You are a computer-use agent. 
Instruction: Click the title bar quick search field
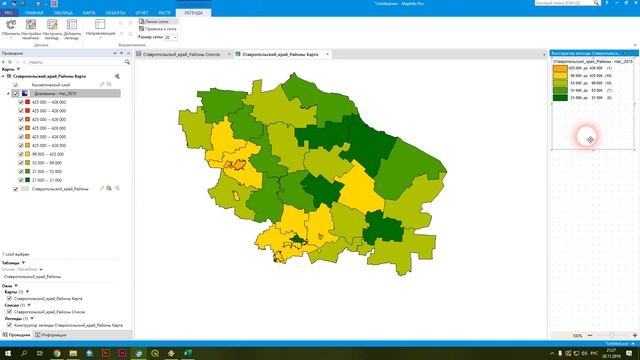(x=564, y=3)
